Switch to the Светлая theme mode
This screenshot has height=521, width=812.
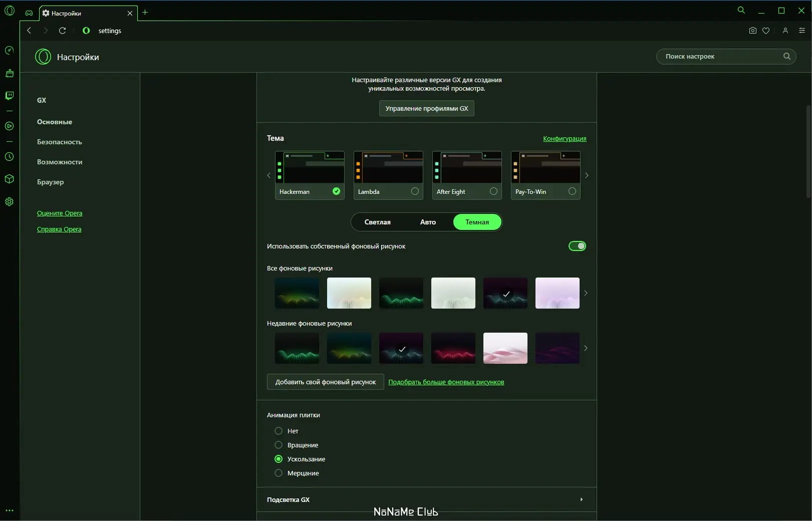(378, 222)
